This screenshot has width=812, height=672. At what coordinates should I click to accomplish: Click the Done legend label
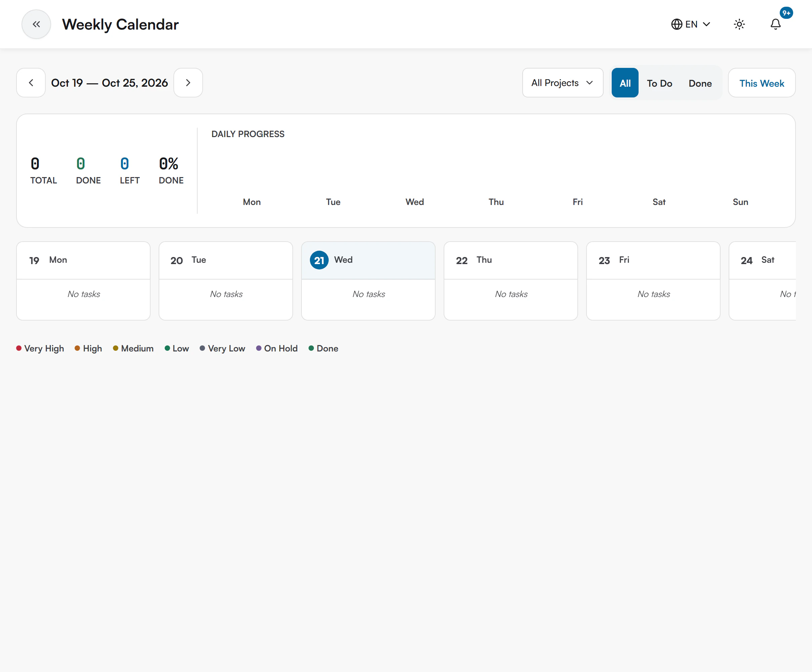(x=327, y=348)
